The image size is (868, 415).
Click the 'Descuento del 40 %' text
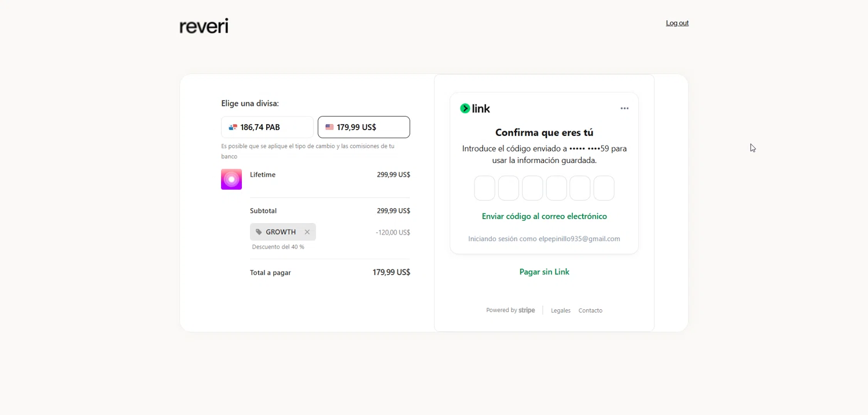278,247
